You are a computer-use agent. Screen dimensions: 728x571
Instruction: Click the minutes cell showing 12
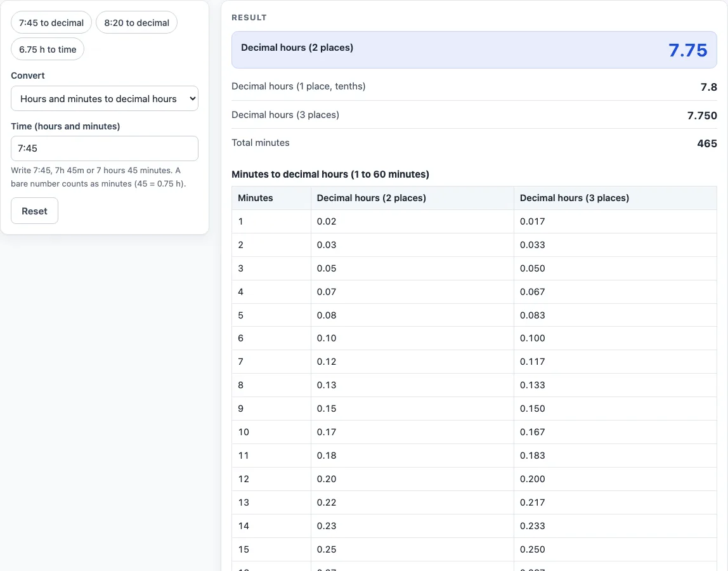tap(271, 479)
